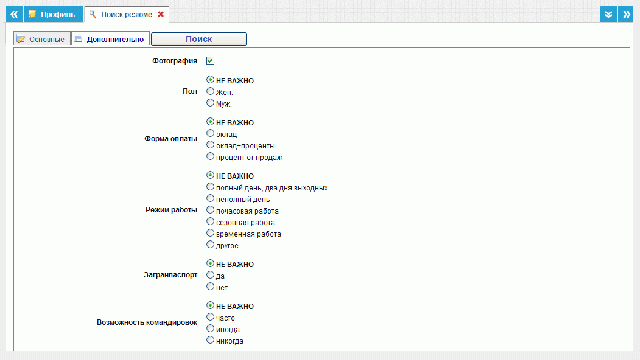The width and height of the screenshot is (640, 360).
Task: Select полный день, два дня выходных option
Action: (210, 187)
